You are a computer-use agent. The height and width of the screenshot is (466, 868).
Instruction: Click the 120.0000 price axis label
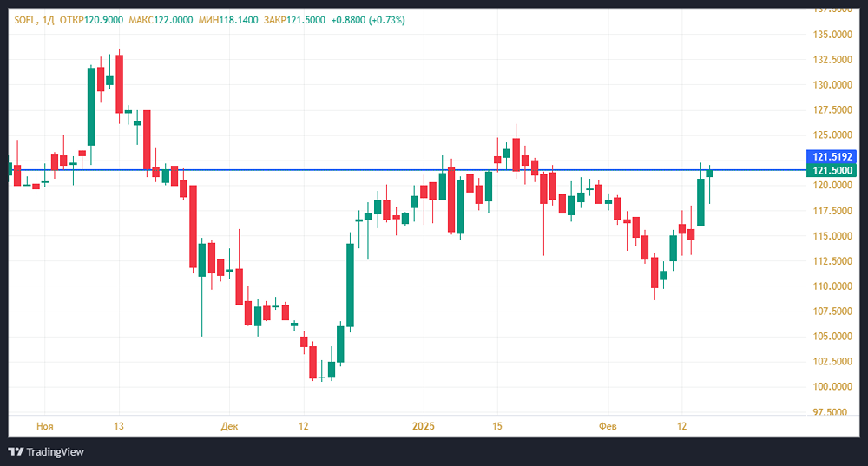click(832, 186)
